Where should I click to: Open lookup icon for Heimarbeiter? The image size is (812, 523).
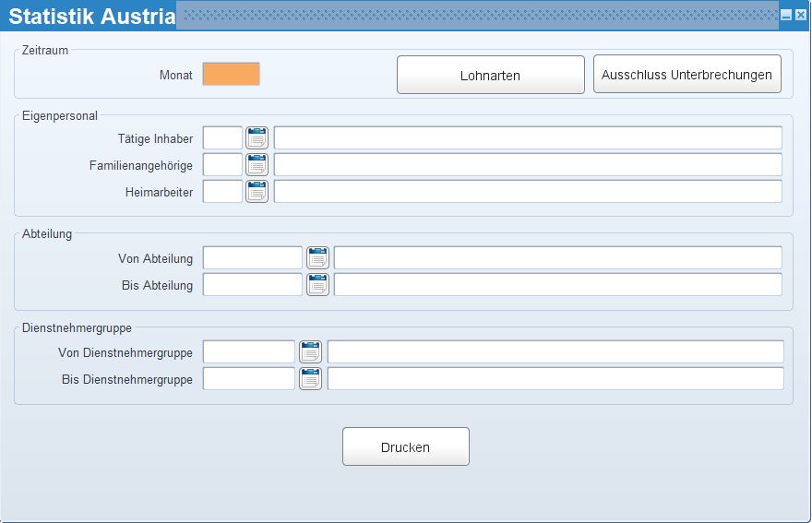[x=257, y=192]
